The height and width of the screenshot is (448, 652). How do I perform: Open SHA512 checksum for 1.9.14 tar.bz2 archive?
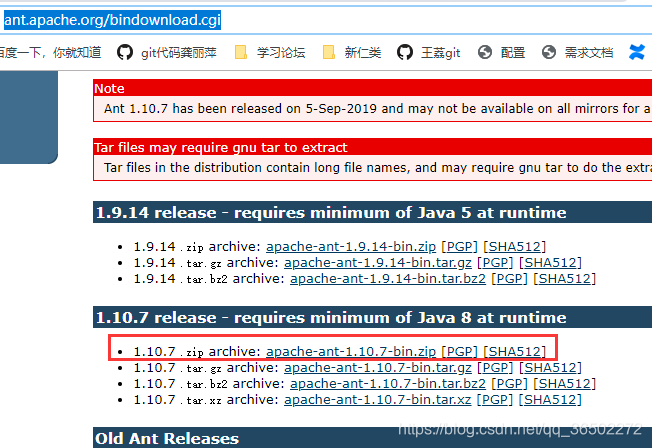pos(565,279)
